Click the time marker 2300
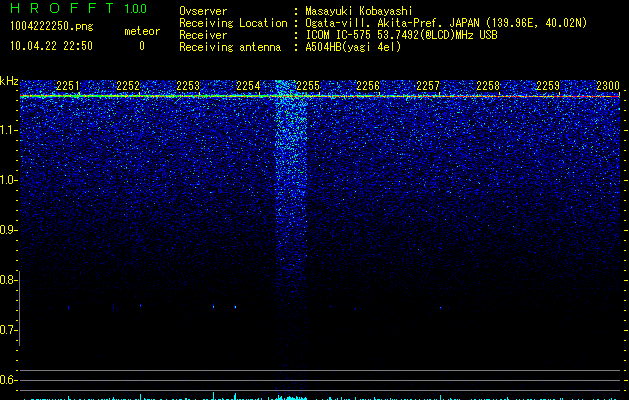 (608, 86)
